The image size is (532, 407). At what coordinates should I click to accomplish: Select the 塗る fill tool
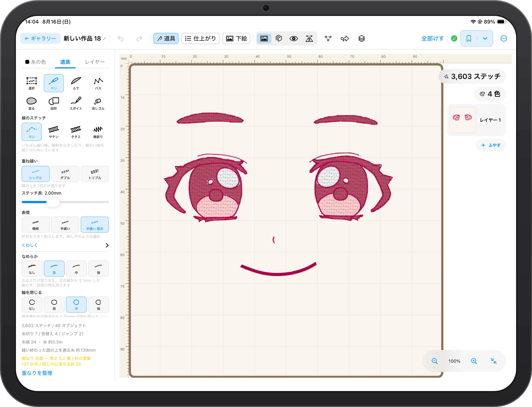click(31, 103)
